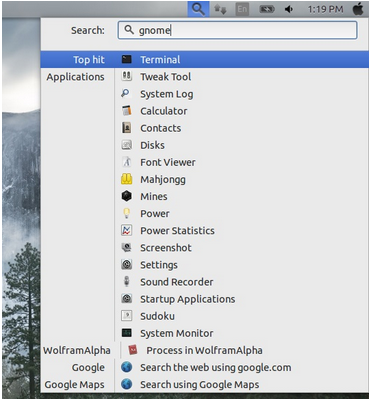Image resolution: width=371 pixels, height=399 pixels.
Task: Choose Calculator in Applications results
Action: coord(164,111)
